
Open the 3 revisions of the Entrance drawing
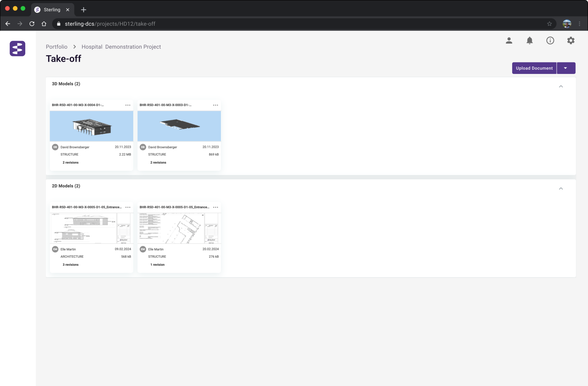pos(70,265)
